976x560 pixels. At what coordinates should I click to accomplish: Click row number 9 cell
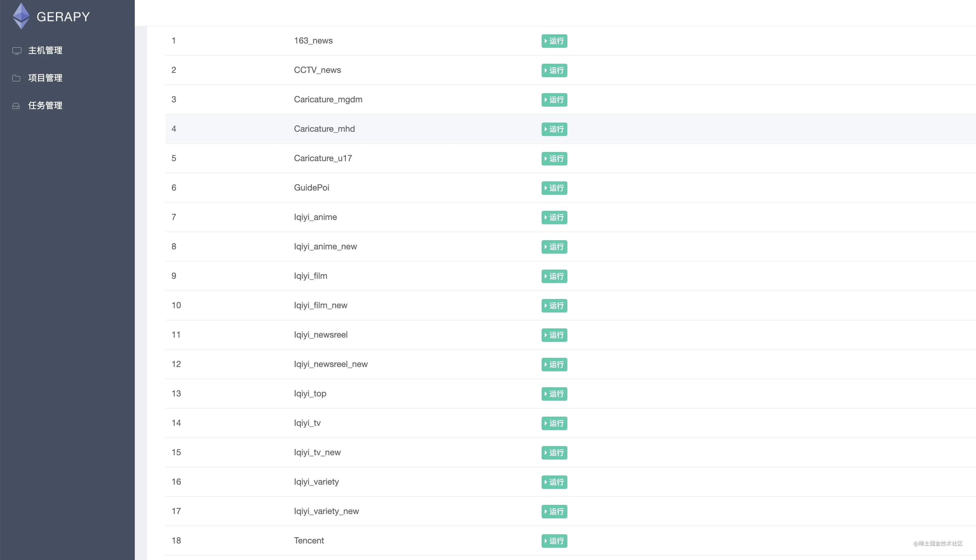[174, 276]
